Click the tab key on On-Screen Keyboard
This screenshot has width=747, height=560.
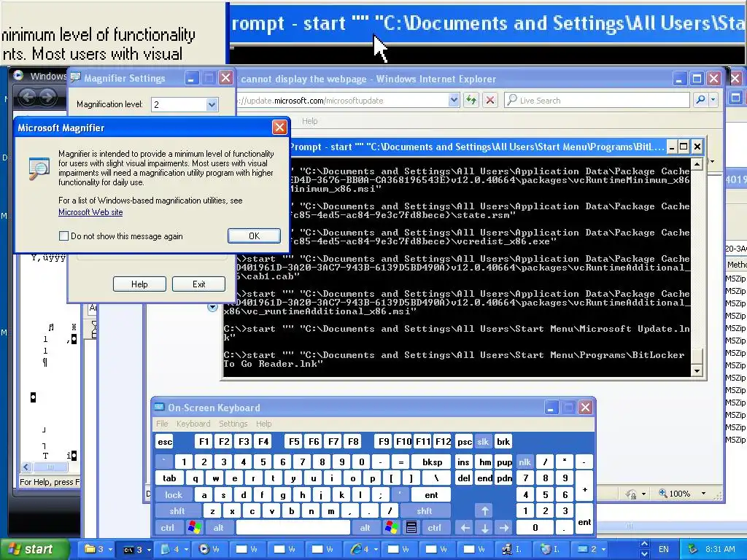[x=169, y=478]
